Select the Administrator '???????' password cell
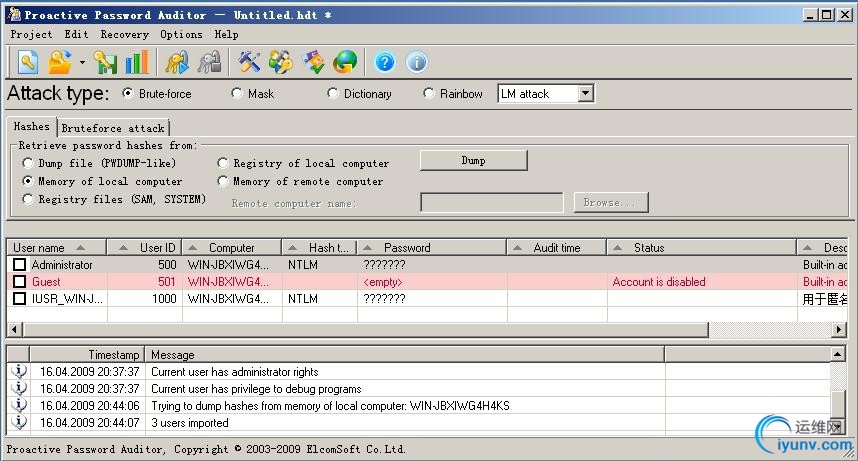858x461 pixels. (432, 264)
